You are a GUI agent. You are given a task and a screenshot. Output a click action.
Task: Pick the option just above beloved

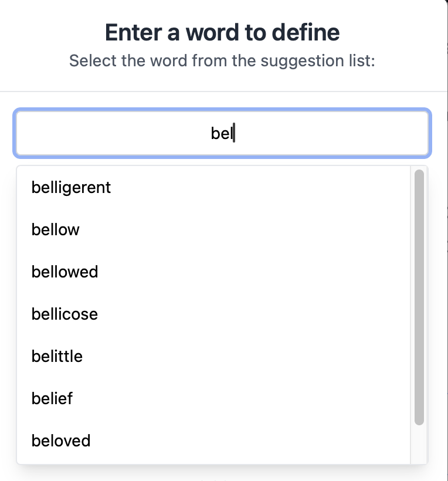click(x=52, y=399)
